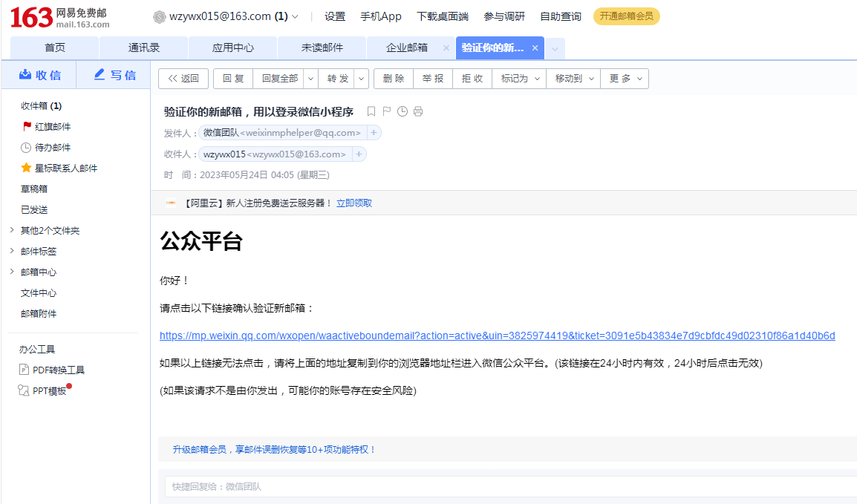Add recipient wzywx015 with plus icon
This screenshot has width=857, height=504.
359,154
